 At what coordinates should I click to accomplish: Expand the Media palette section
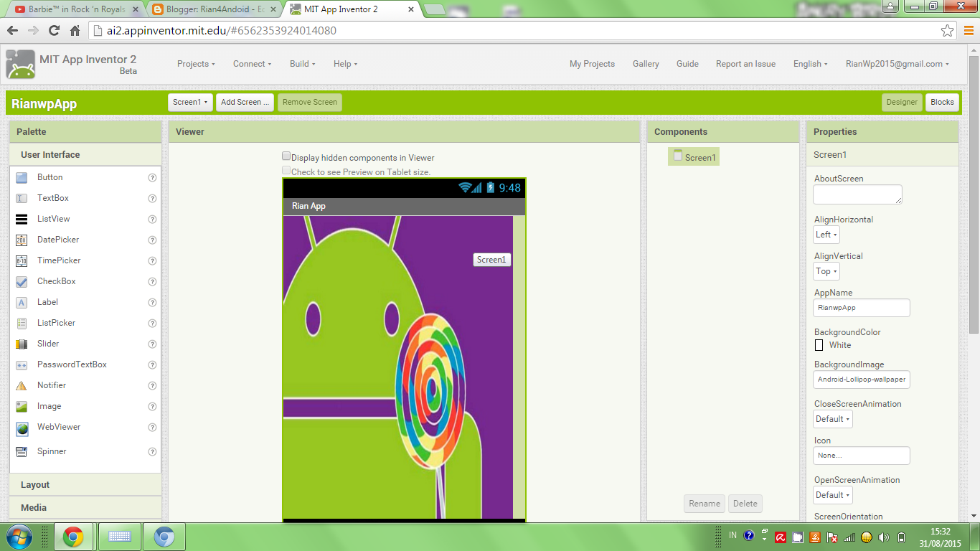[85, 508]
